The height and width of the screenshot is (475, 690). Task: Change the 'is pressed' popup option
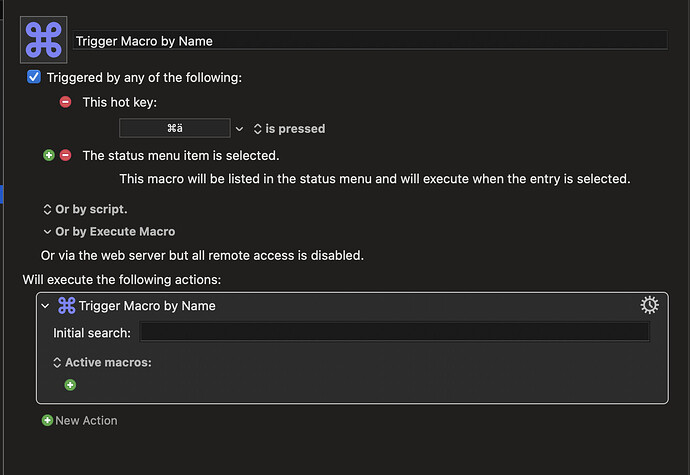(x=289, y=129)
